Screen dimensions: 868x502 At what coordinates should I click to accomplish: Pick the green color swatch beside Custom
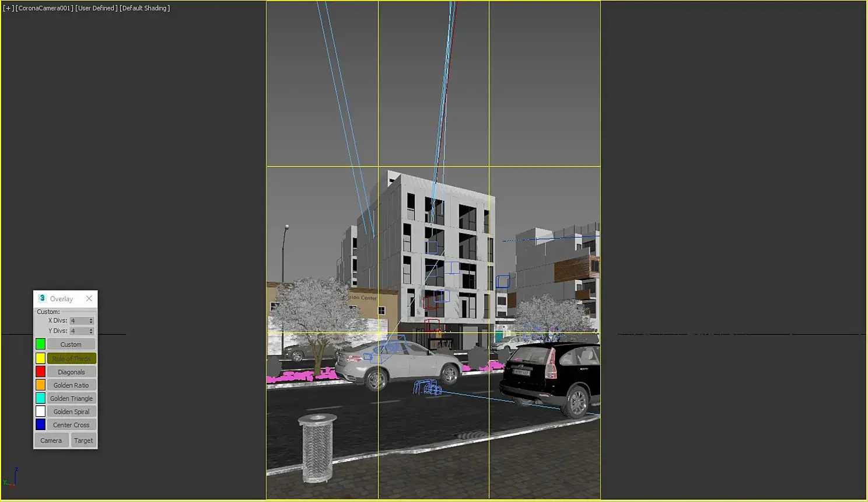click(40, 344)
